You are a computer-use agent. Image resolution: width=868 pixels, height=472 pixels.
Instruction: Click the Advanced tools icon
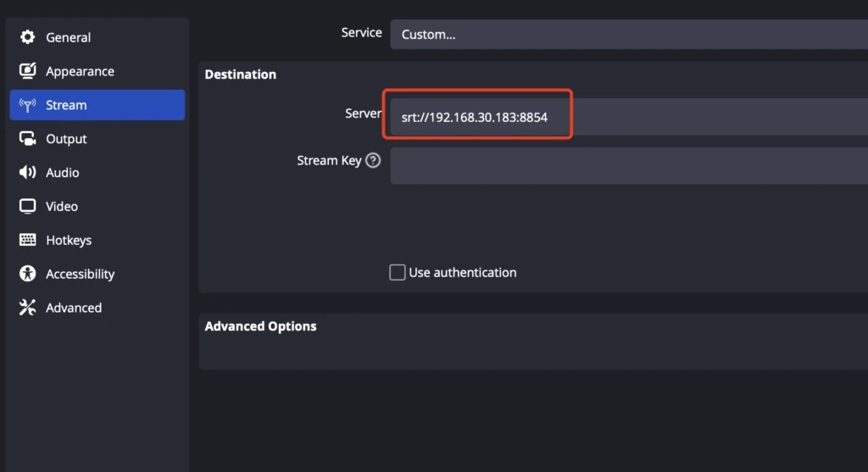[28, 308]
